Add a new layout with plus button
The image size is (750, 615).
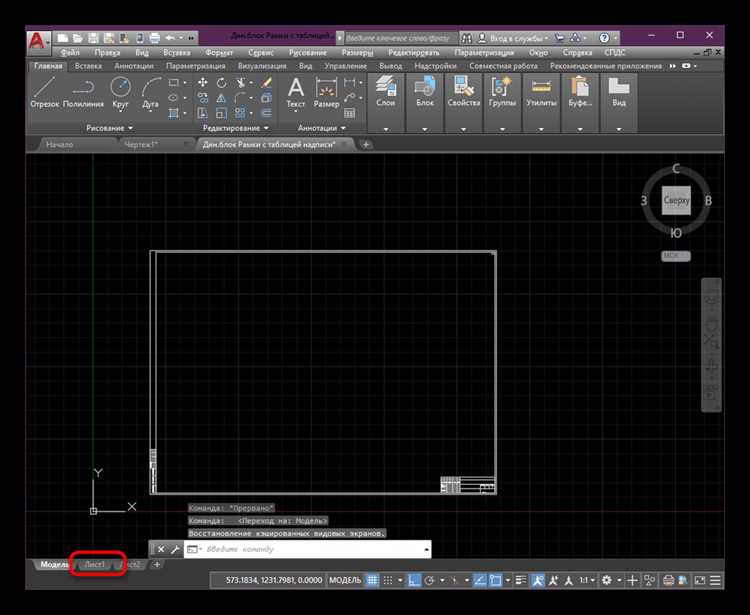156,565
